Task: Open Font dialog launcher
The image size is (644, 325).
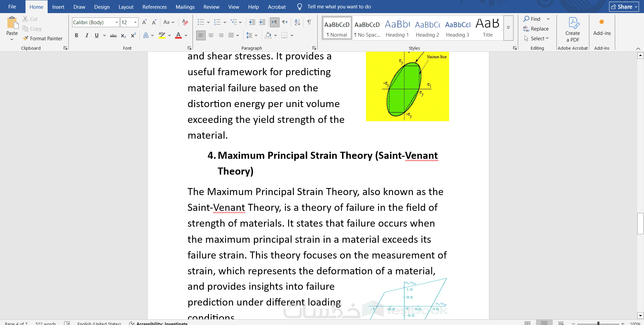Action: [x=190, y=48]
